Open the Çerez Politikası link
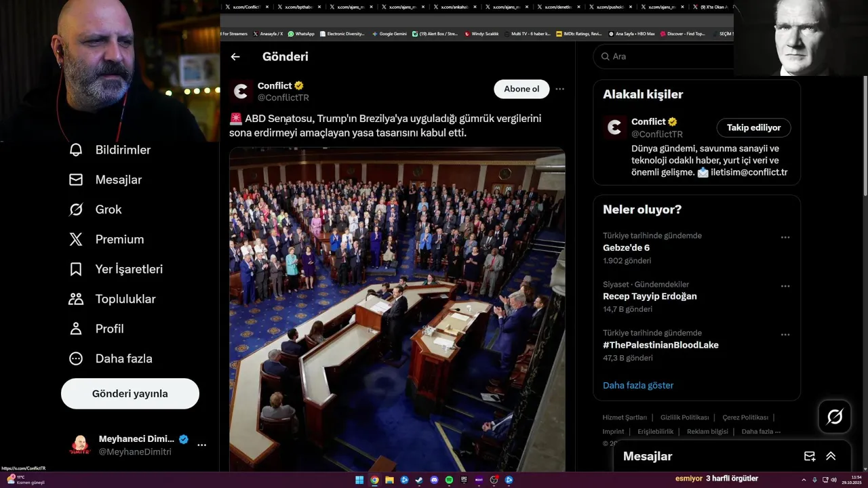This screenshot has width=868, height=488. [745, 418]
